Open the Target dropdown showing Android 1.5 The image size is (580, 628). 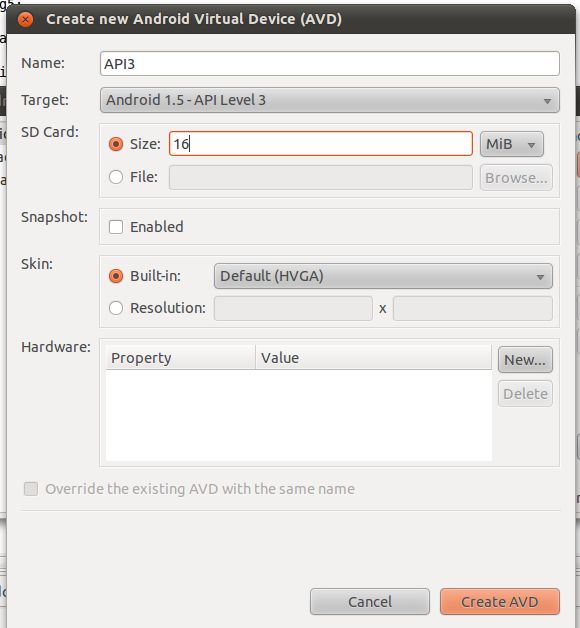point(330,100)
